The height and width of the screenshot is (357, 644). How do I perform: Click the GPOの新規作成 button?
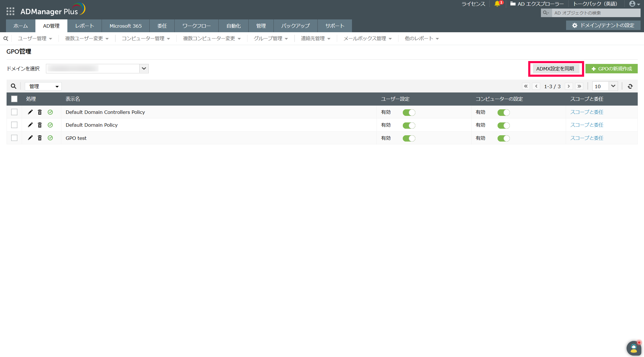coord(611,69)
